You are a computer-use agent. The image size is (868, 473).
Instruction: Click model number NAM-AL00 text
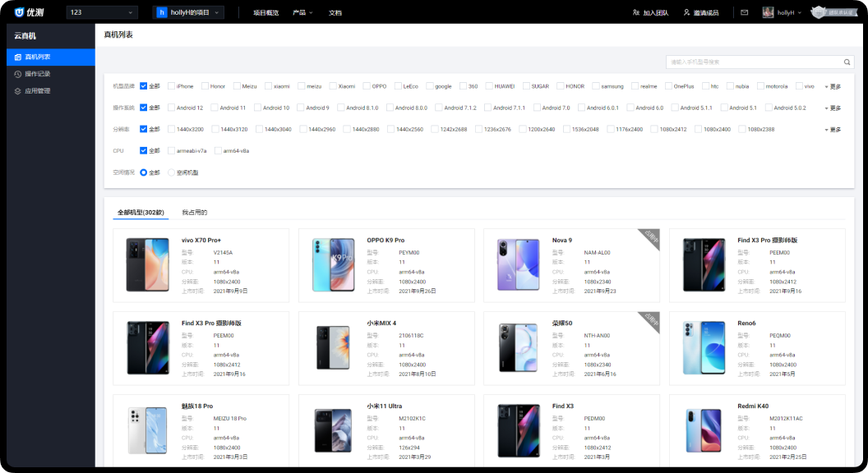597,253
